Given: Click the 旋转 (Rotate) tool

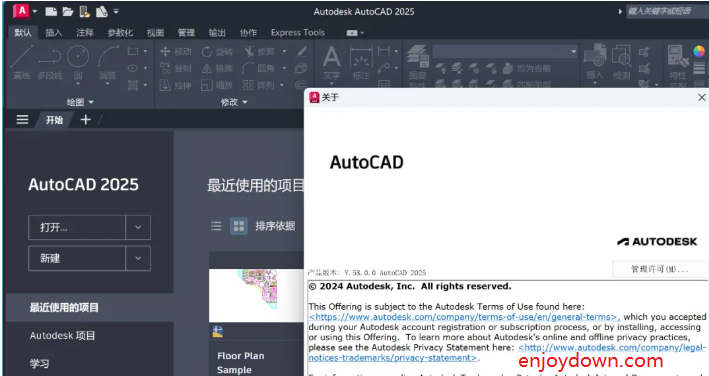Looking at the screenshot, I should (x=217, y=52).
